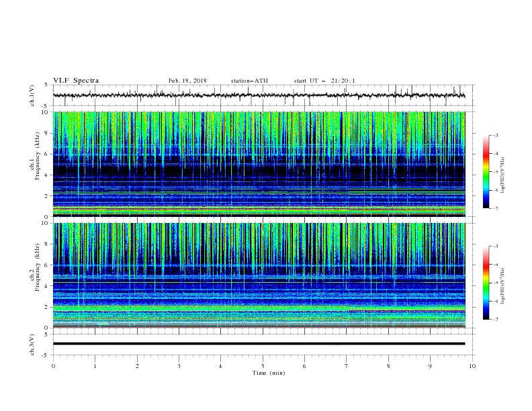Click the "Time (min)" axis title

pyautogui.click(x=269, y=373)
